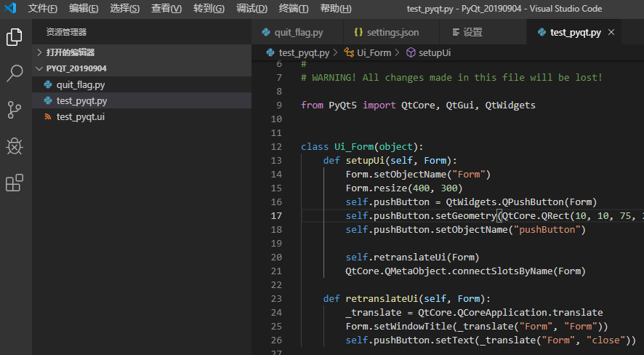Image resolution: width=644 pixels, height=355 pixels.
Task: Click Python icon beside quit_flag.py in explorer
Action: point(48,84)
